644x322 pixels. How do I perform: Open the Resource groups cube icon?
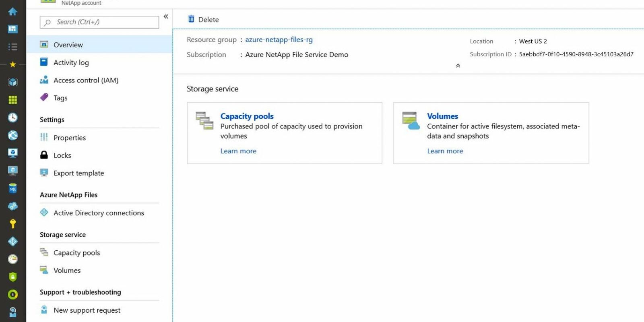12,82
